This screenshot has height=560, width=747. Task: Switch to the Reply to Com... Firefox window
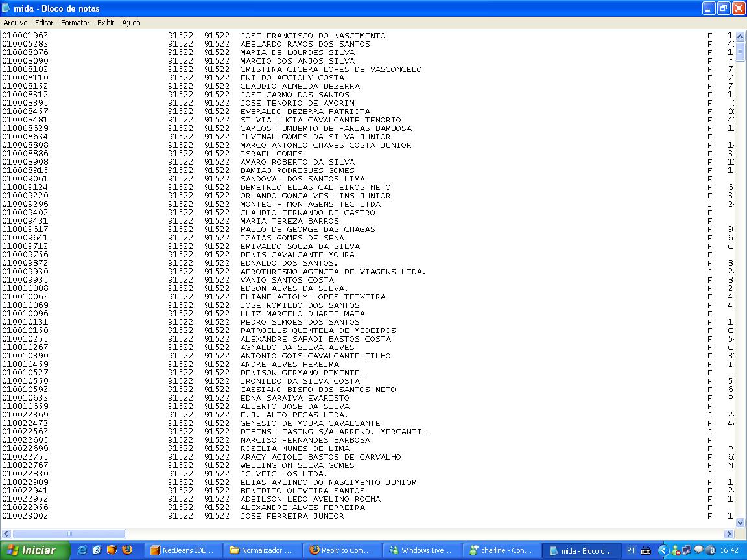[342, 550]
